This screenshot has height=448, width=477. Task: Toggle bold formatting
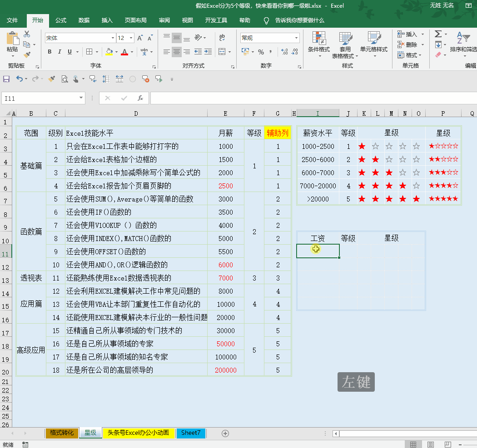coord(50,52)
